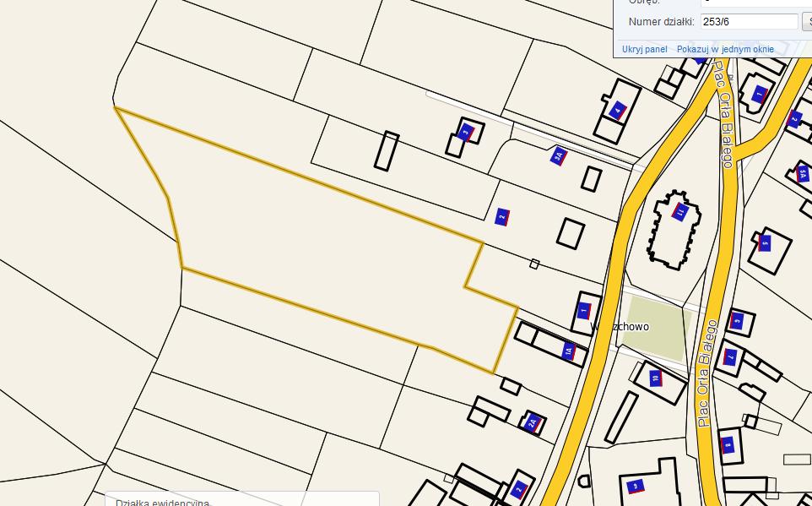Select marker 1 beside the Wierzchowo label
The image size is (812, 506).
pos(584,311)
